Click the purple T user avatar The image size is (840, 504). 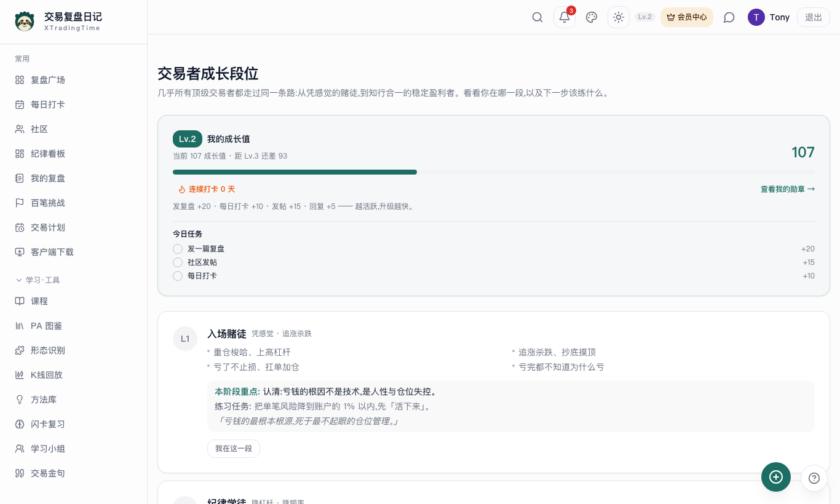[x=756, y=17]
